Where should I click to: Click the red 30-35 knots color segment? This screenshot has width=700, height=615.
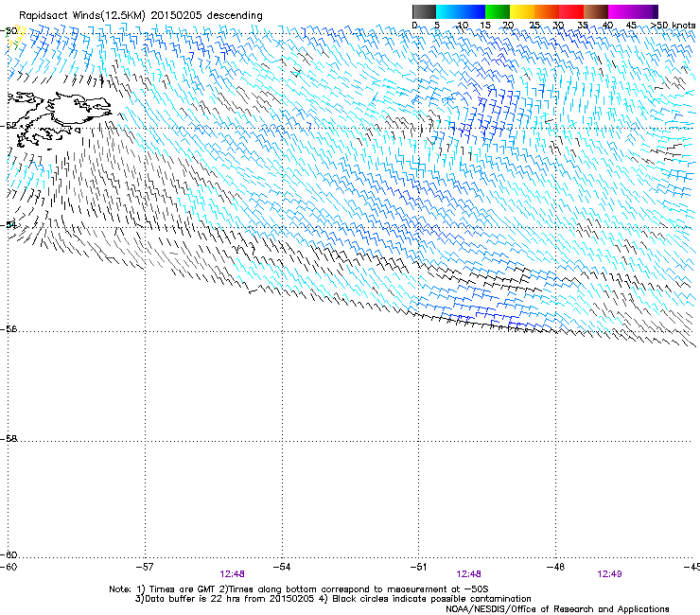pos(571,11)
